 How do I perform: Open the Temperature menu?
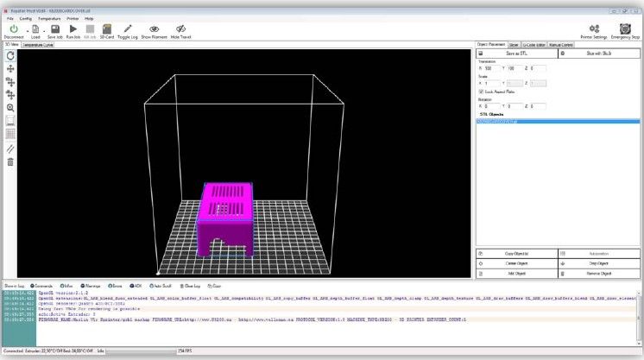tap(49, 18)
